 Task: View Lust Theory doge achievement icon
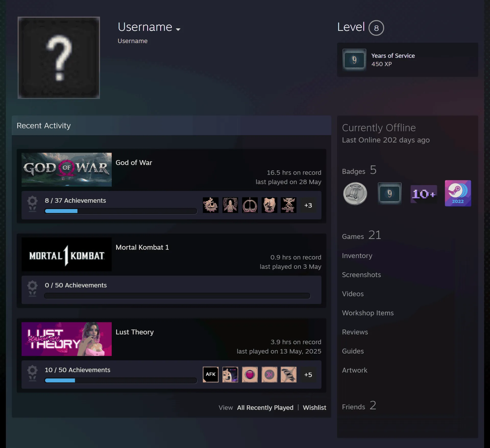coord(230,374)
